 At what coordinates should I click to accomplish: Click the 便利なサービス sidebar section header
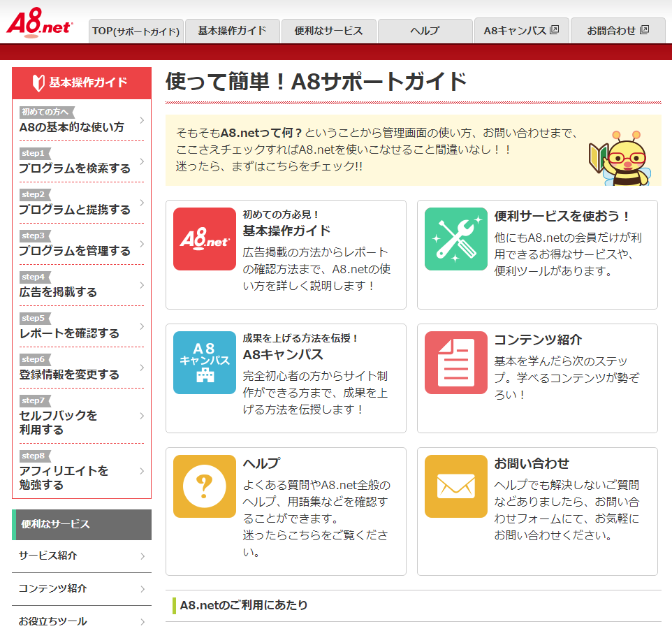tap(82, 524)
